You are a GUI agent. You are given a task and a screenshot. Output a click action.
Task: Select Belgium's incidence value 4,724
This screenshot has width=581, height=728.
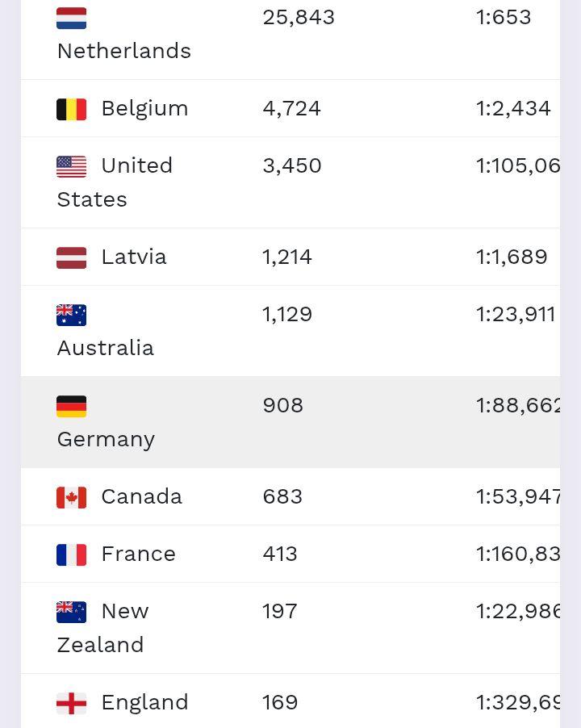pos(292,109)
